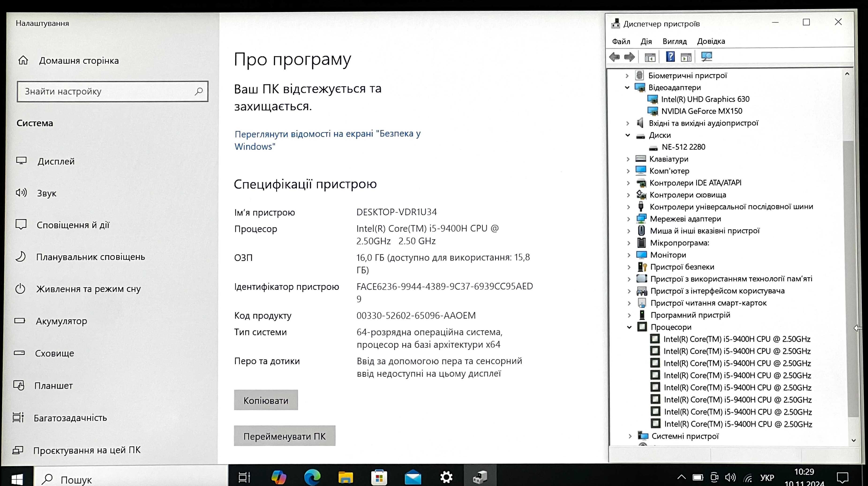Viewport: 868px width, 486px height.
Task: Click the blue Help question-mark toolbar icon
Action: [x=670, y=56]
